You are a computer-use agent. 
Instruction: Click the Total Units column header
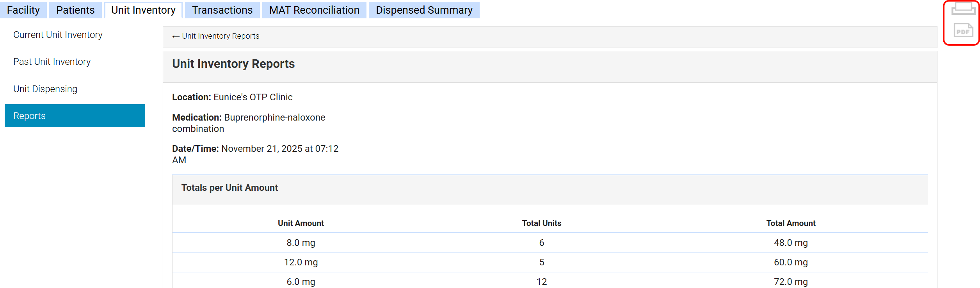(541, 223)
